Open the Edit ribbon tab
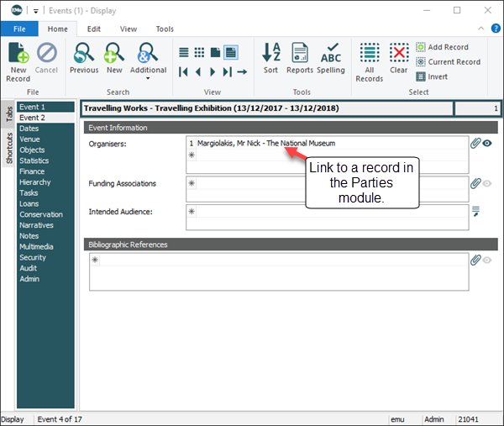 coord(94,29)
